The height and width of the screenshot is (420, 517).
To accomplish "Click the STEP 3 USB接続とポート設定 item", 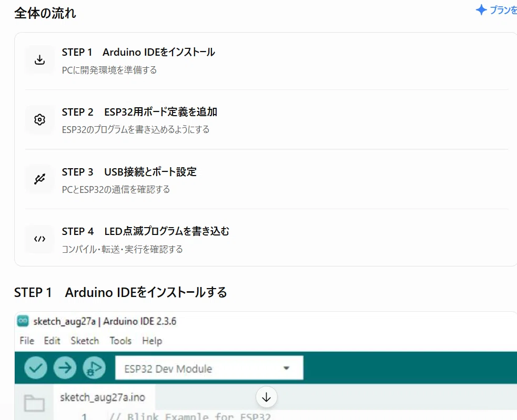I will (x=267, y=179).
